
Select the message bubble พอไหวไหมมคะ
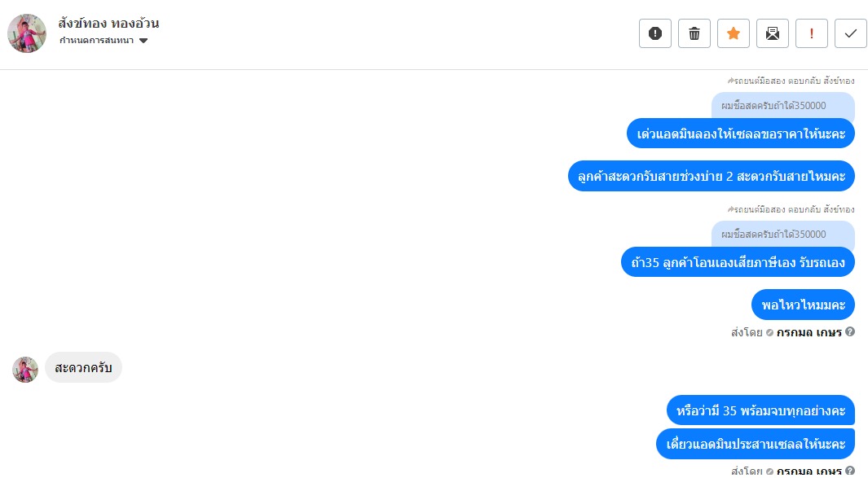coord(804,305)
